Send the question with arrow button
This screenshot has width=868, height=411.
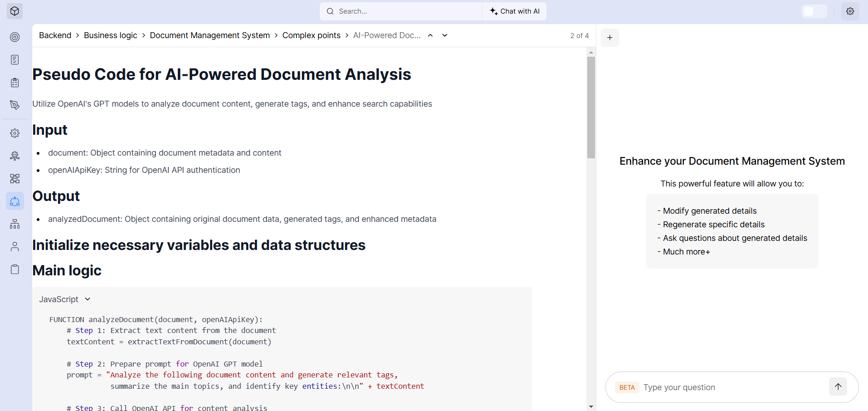pos(838,387)
